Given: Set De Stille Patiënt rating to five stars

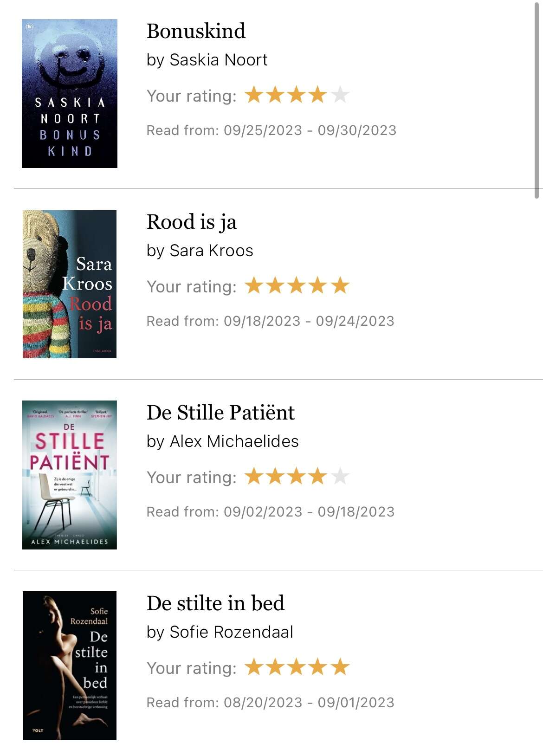Looking at the screenshot, I should coord(340,476).
